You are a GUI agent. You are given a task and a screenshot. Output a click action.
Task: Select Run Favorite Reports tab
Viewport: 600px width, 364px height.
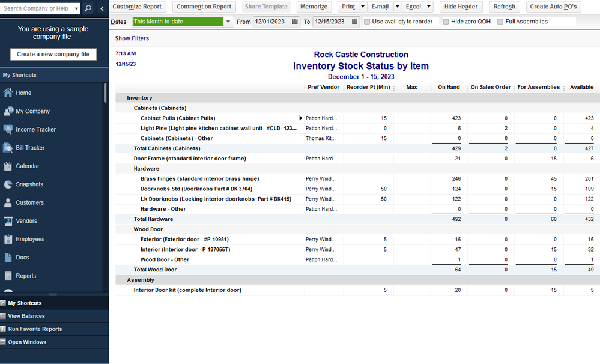[54, 329]
